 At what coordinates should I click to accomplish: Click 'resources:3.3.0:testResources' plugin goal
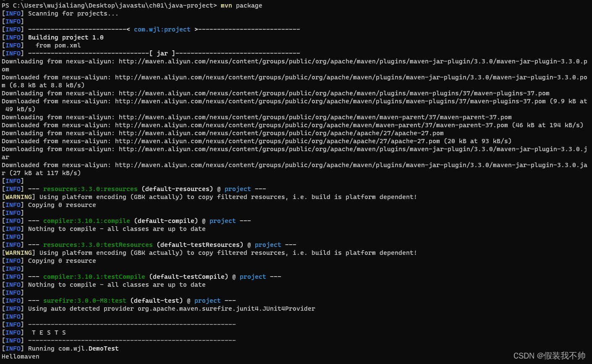pos(98,245)
